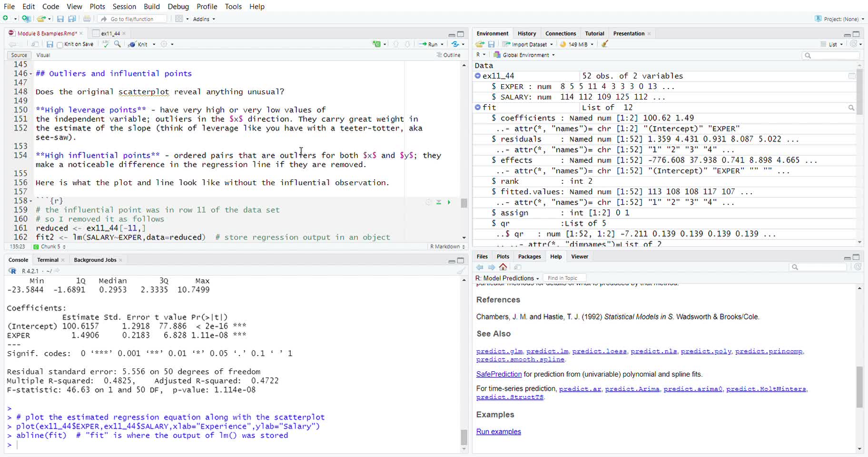The image size is (868, 457).
Task: Open memory usage 149 MiB dropdown
Action: click(x=577, y=44)
